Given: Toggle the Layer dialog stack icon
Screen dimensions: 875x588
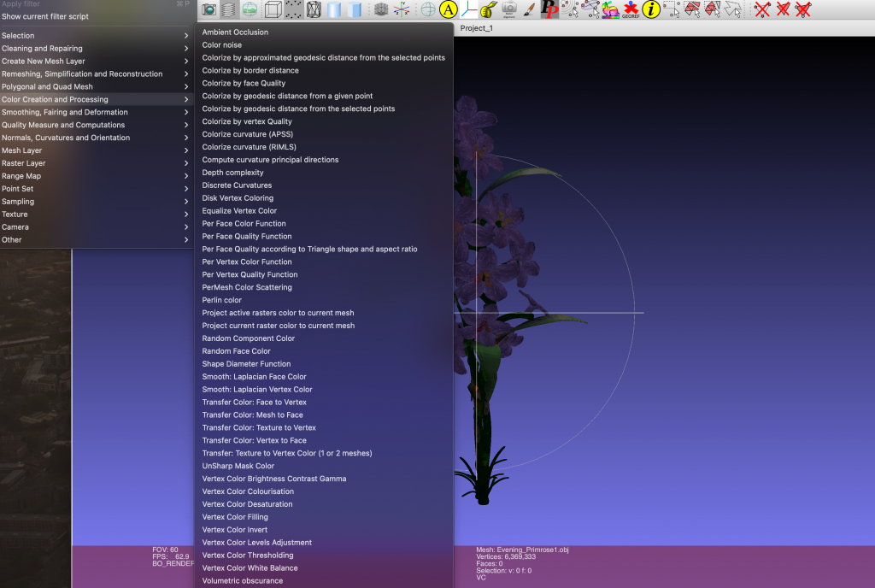Looking at the screenshot, I should click(x=227, y=9).
